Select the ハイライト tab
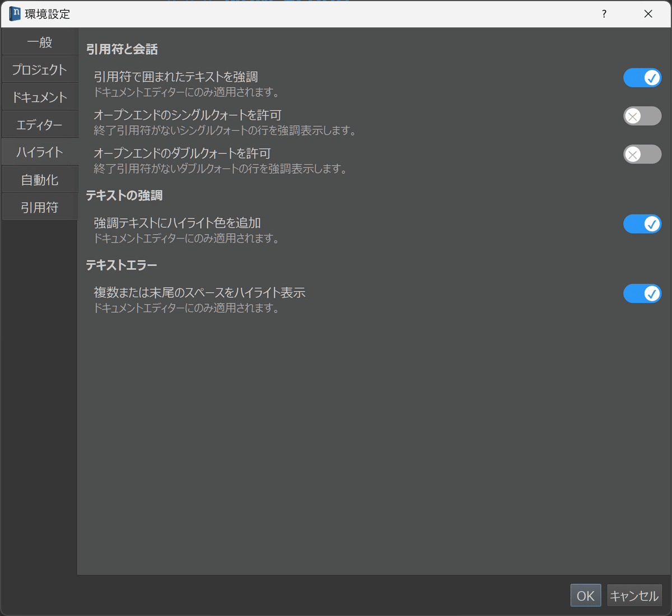Image resolution: width=672 pixels, height=616 pixels. (40, 152)
